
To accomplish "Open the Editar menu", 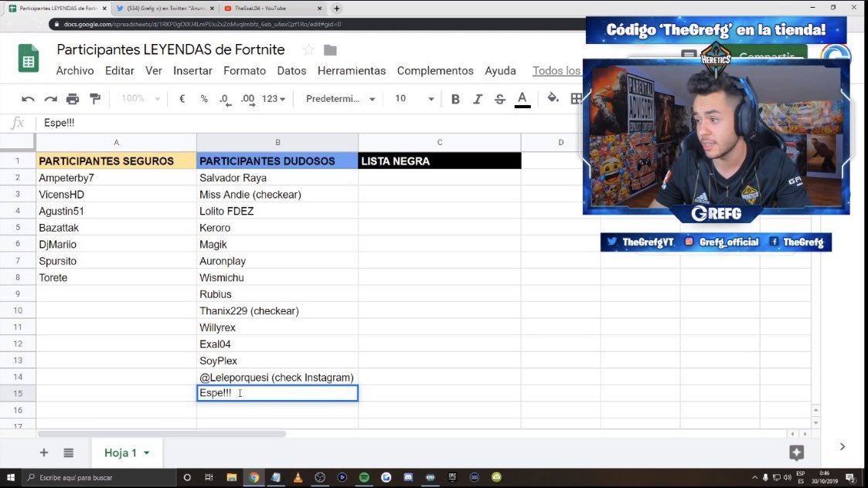I will coord(120,71).
